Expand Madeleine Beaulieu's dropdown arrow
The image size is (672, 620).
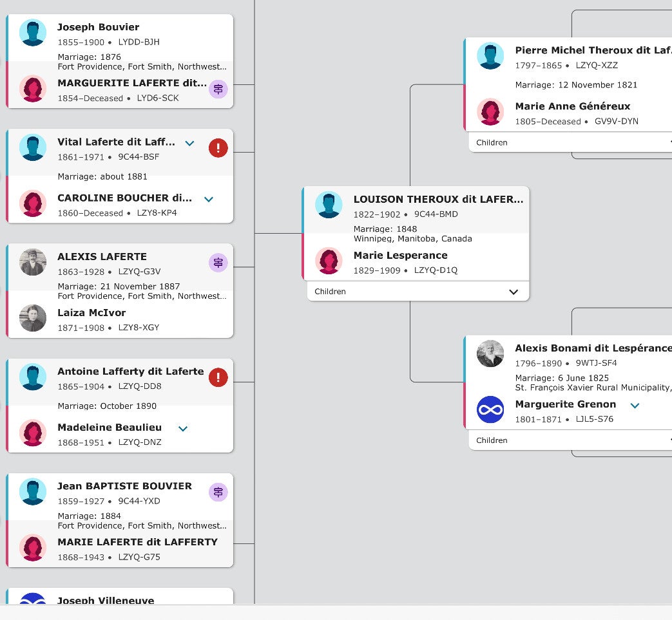[183, 429]
